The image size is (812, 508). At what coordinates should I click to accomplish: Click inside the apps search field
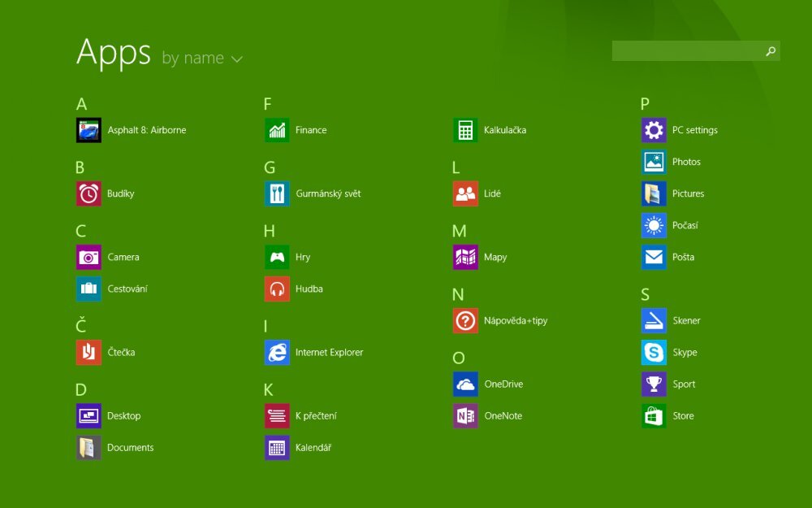(x=686, y=51)
